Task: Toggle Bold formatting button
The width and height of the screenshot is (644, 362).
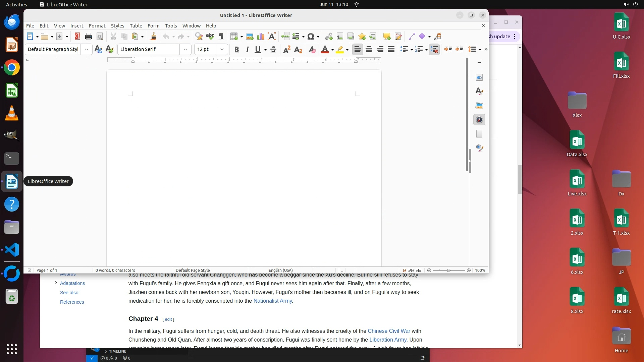Action: click(x=236, y=50)
